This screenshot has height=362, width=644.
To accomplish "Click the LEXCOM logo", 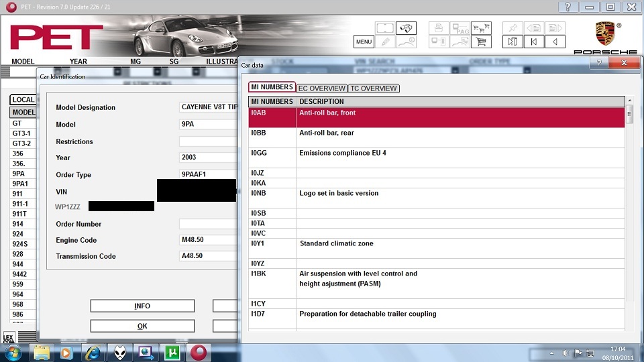I will coord(9,338).
